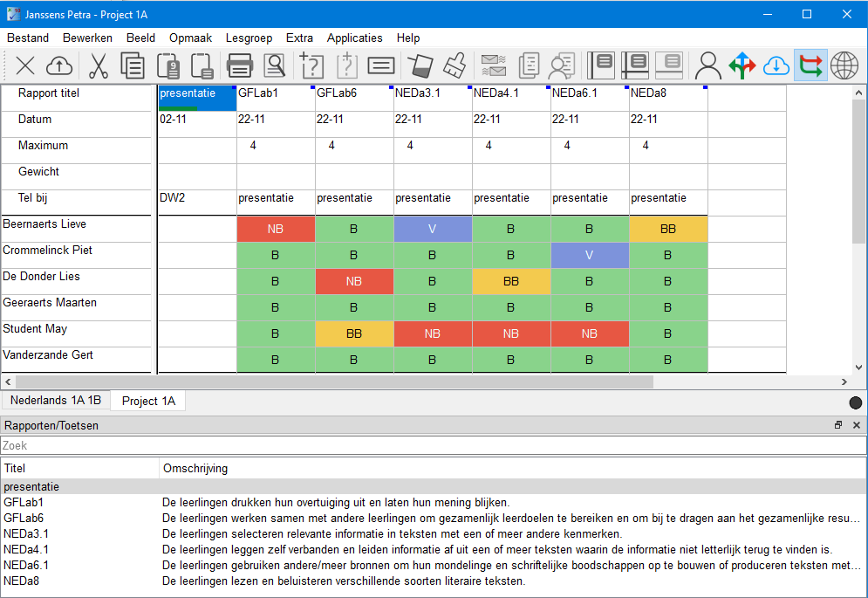Open print preview magnifier icon
The height and width of the screenshot is (598, 868).
tap(275, 65)
